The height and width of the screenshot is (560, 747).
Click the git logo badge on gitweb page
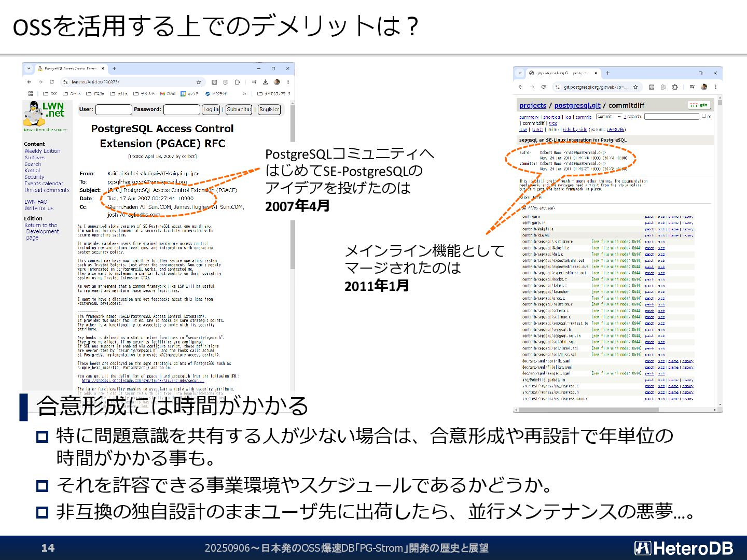(x=699, y=105)
